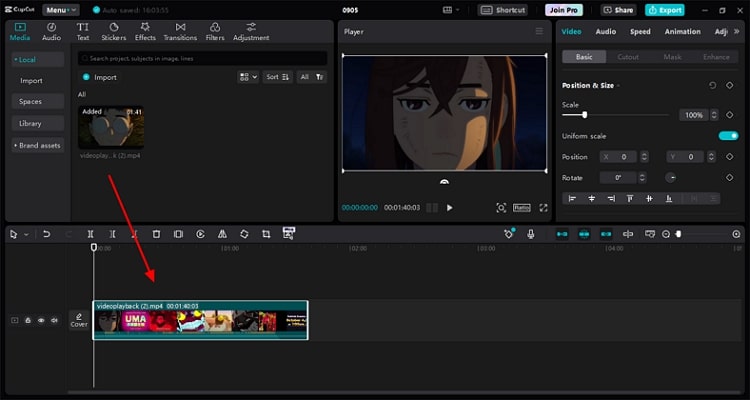Click the microphone record voiceover icon
The width and height of the screenshot is (750, 400).
[x=531, y=234]
